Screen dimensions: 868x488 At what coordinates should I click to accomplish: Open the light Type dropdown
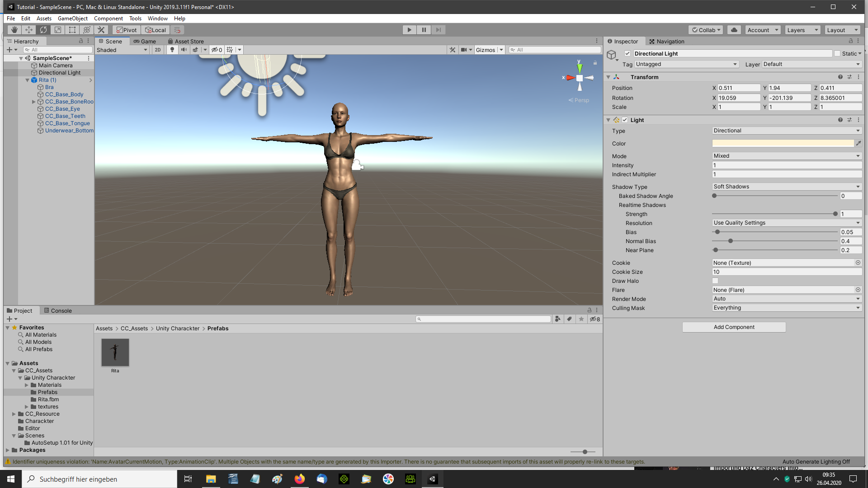(x=787, y=131)
